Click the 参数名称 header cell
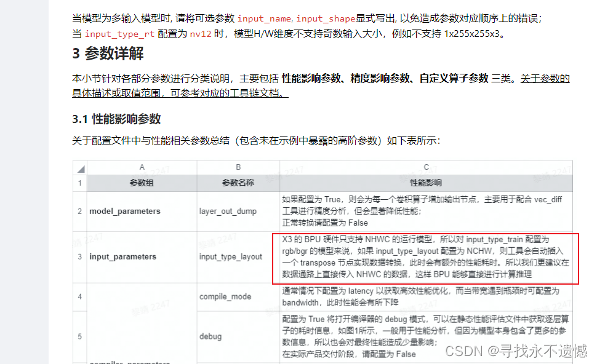Screen dimensions: 597x364 coord(238,183)
